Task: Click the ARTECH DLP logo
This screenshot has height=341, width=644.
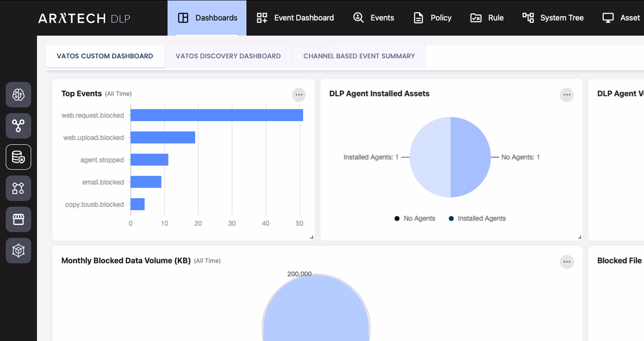Action: pos(84,18)
